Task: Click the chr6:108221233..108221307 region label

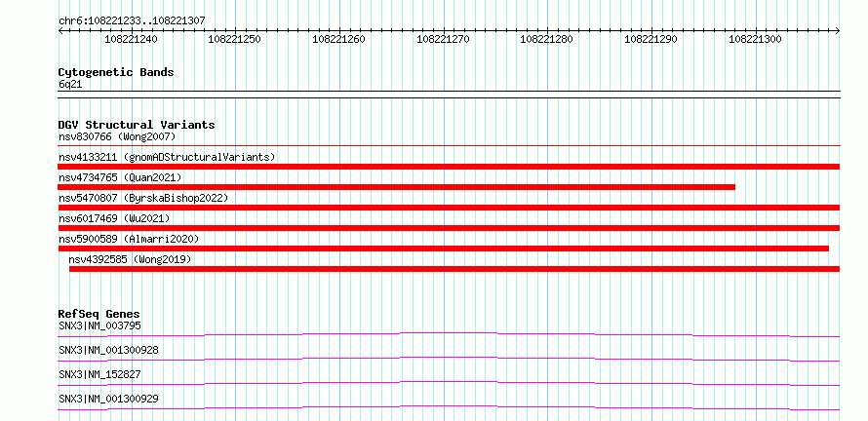Action: click(x=132, y=20)
